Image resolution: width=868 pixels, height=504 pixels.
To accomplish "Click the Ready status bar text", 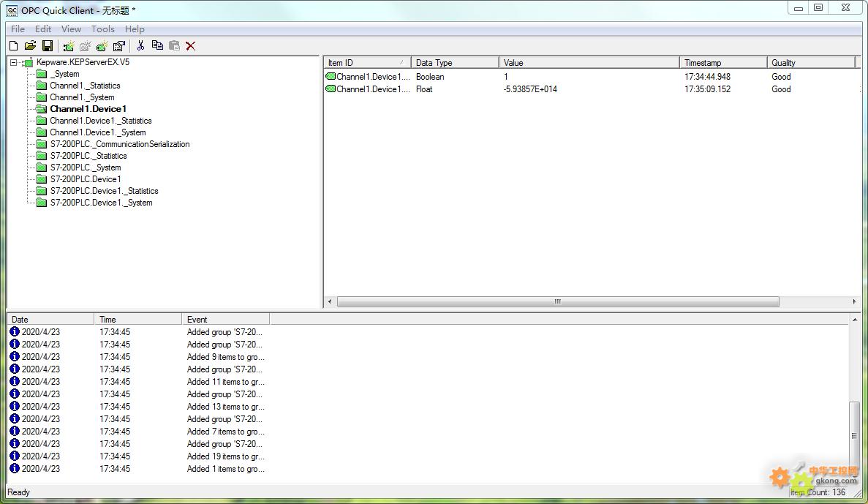I will pyautogui.click(x=19, y=492).
